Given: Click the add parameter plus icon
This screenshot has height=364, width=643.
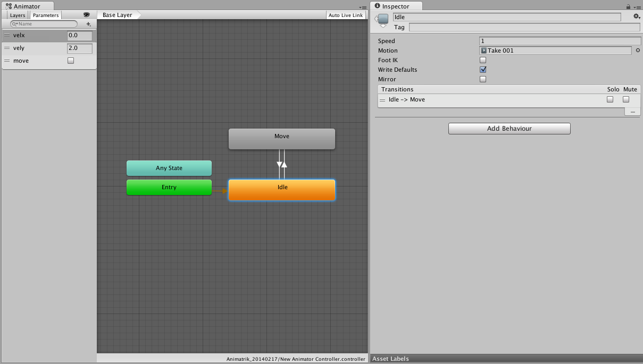Looking at the screenshot, I should pos(88,24).
